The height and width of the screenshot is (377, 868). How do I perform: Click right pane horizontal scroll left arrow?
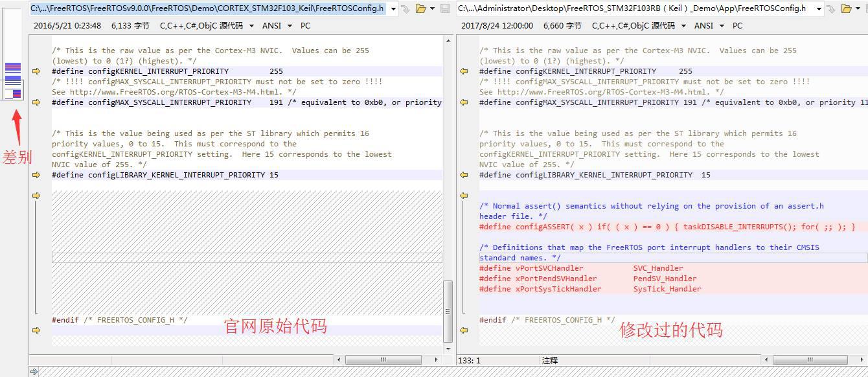766,360
